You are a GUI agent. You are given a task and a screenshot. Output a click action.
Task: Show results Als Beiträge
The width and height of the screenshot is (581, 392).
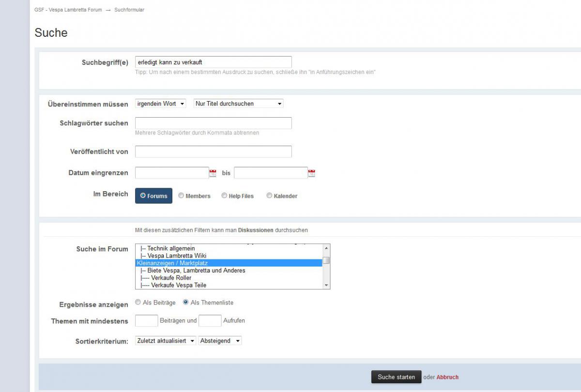click(138, 302)
